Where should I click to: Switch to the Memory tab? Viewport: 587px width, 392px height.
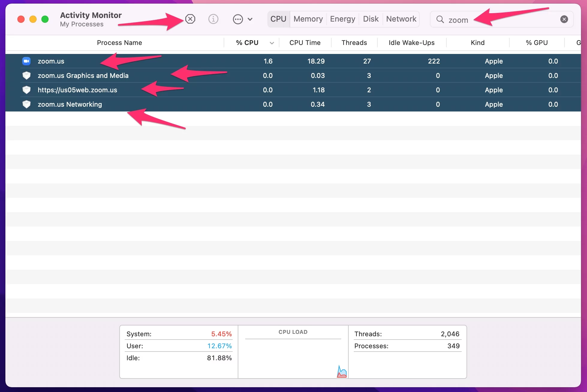[x=308, y=19]
